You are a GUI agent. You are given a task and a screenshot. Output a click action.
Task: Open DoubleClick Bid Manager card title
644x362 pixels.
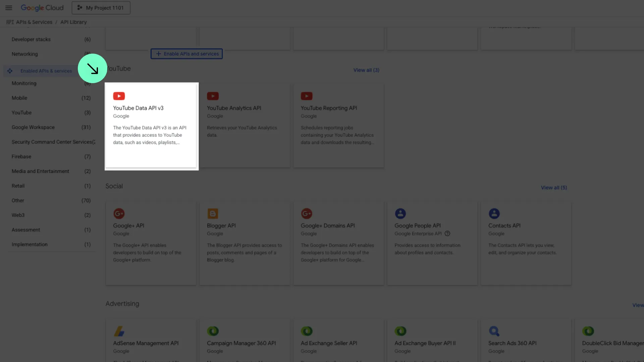613,343
